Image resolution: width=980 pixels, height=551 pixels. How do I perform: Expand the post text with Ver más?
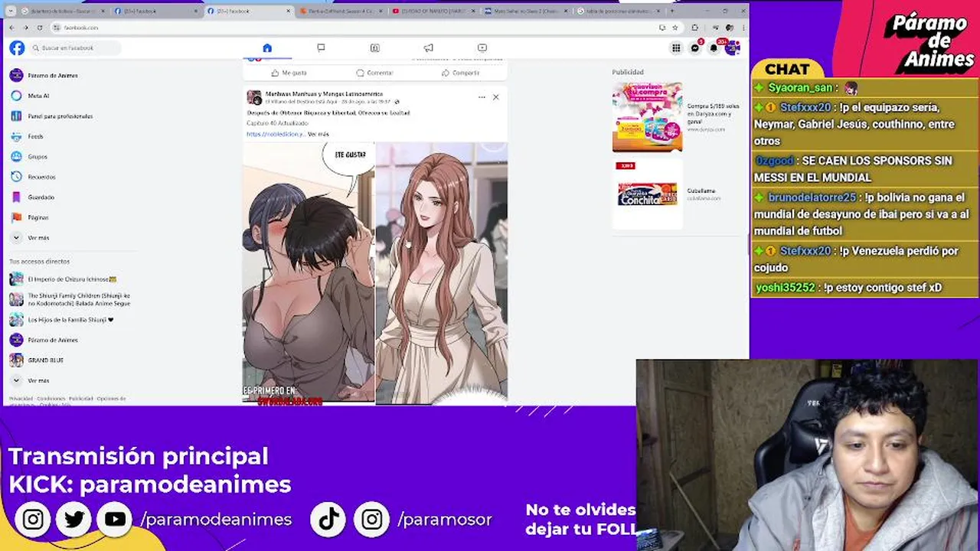coord(318,134)
